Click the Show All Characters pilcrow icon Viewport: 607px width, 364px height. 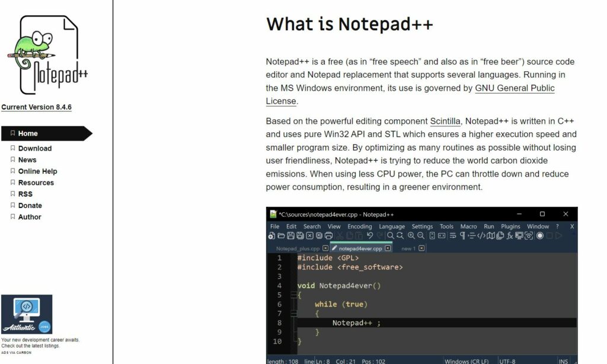[462, 235]
